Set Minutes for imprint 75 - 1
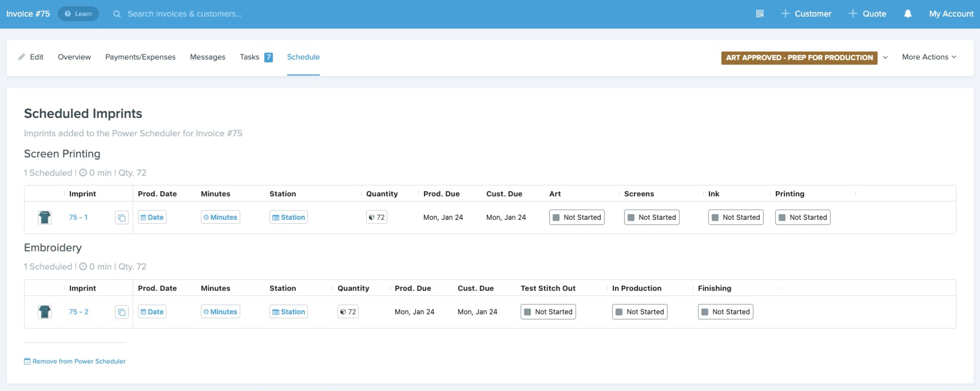Viewport: 980px width, 391px height. click(x=220, y=218)
